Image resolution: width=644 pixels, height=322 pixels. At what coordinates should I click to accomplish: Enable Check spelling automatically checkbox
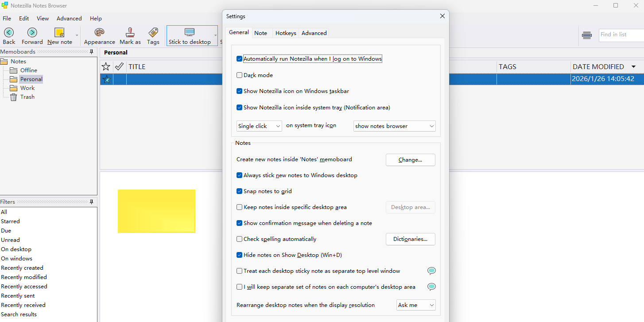tap(240, 239)
